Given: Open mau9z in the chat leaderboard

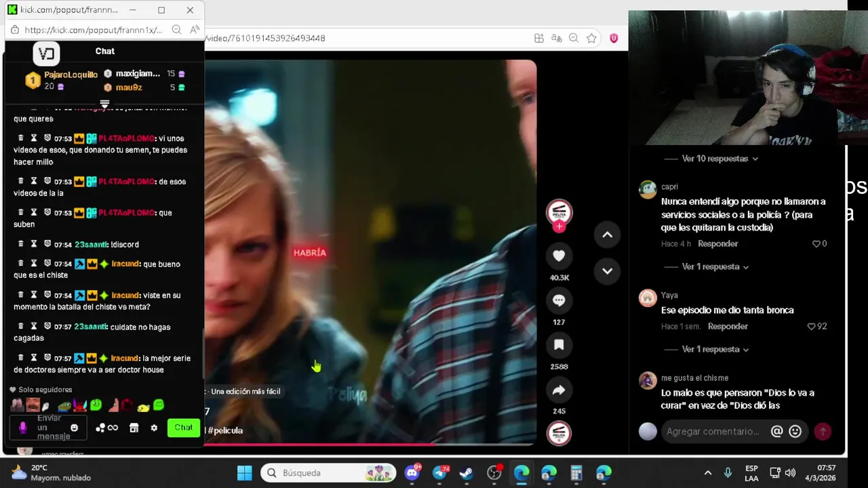Looking at the screenshot, I should pyautogui.click(x=129, y=87).
